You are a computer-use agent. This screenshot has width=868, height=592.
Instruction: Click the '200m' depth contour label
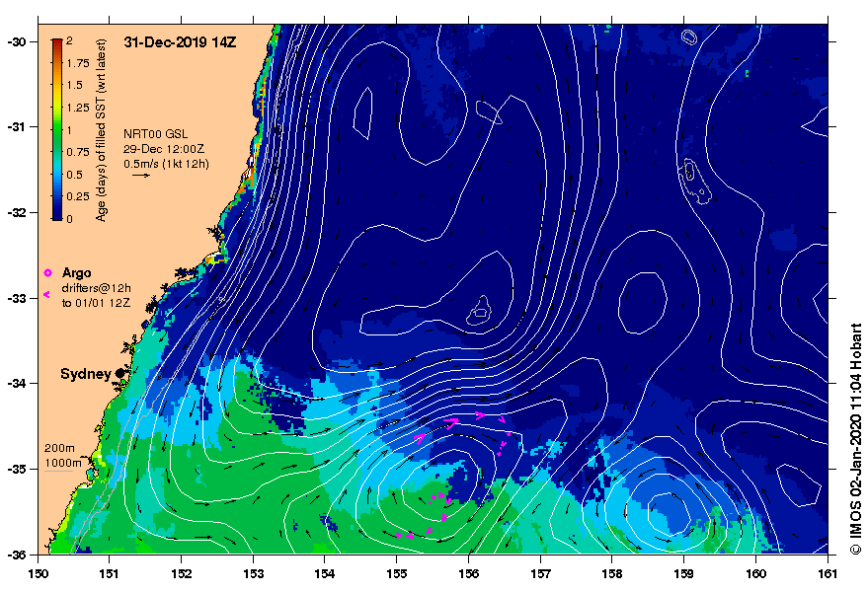(59, 448)
